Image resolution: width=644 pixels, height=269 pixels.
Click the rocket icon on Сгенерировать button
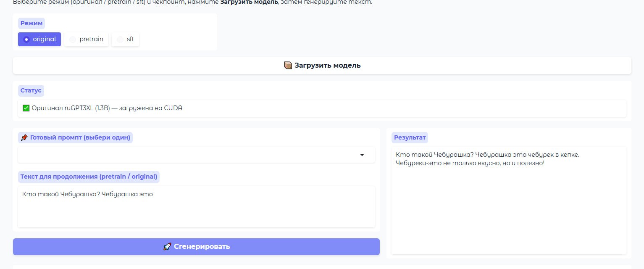167,247
